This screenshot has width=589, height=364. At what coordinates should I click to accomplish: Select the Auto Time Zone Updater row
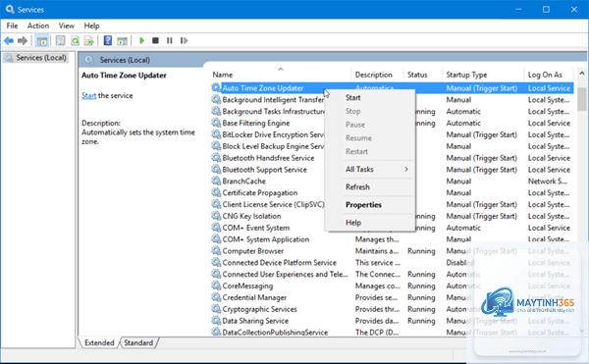tap(392, 88)
